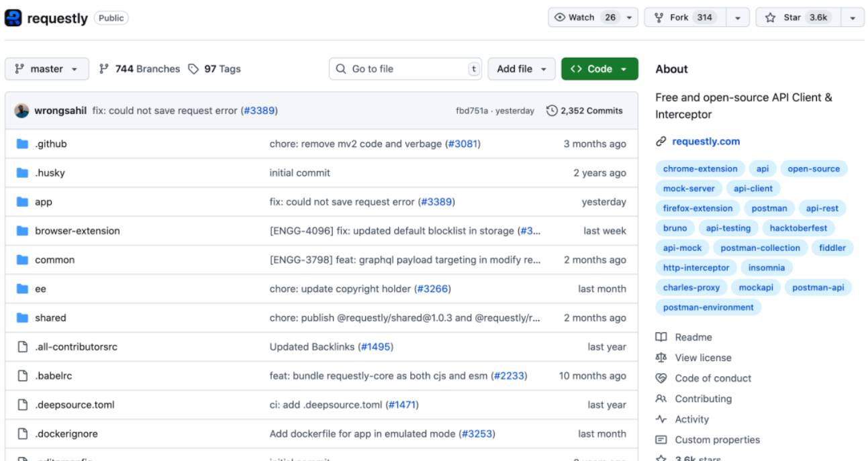Click the ee folder icon
Screen dimensions: 868x461
[22, 289]
